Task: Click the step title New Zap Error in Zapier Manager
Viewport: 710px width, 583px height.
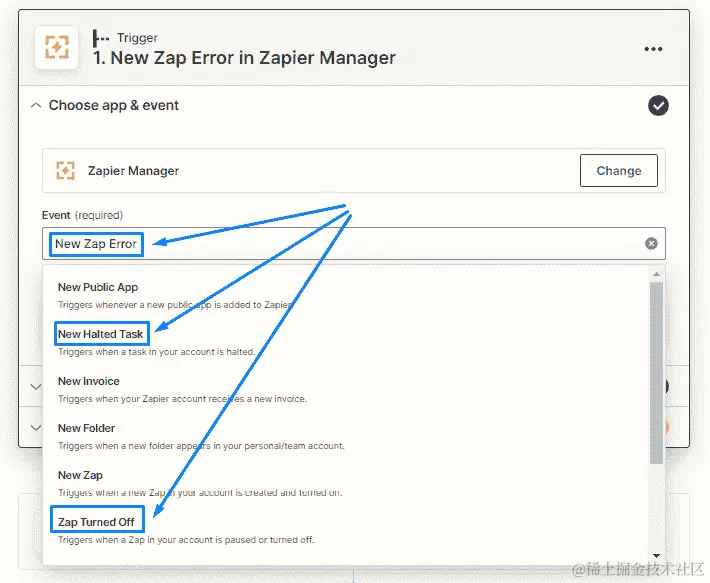Action: [x=244, y=58]
